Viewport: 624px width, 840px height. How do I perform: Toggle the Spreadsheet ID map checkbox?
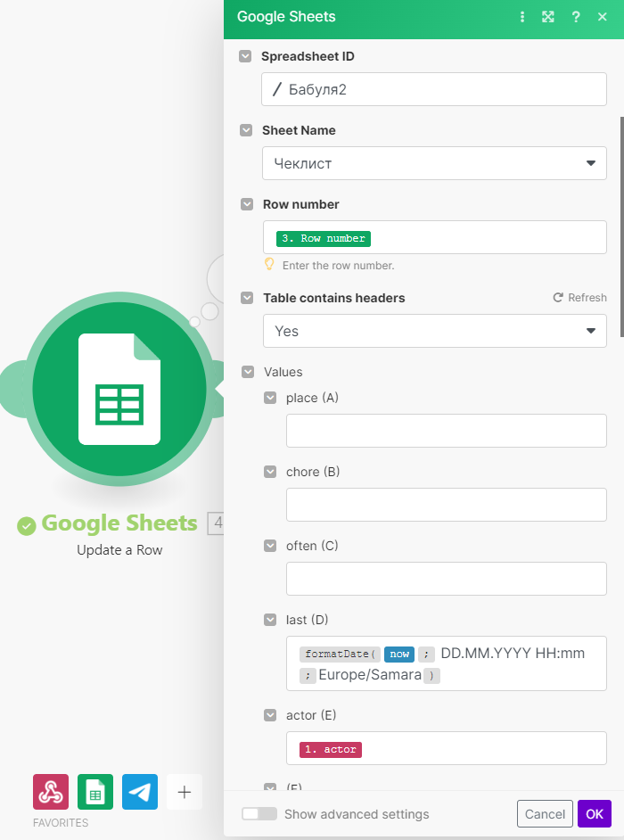point(245,56)
